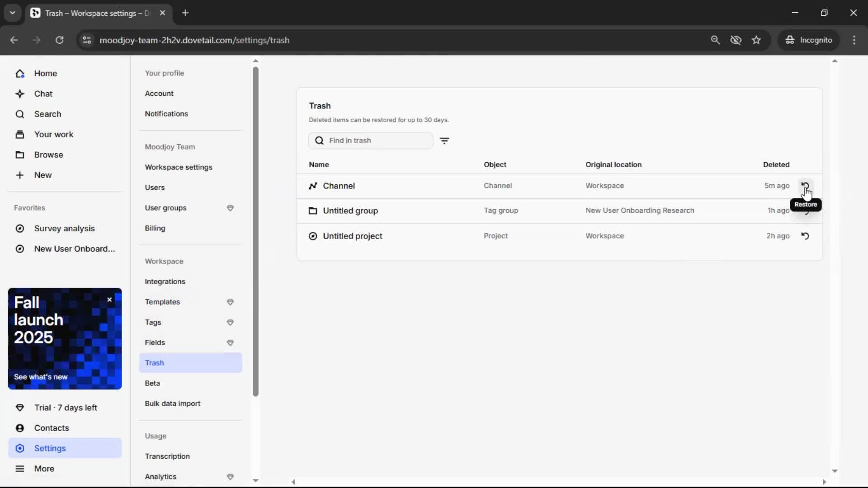Open Chrome three-dot menu

click(x=854, y=40)
